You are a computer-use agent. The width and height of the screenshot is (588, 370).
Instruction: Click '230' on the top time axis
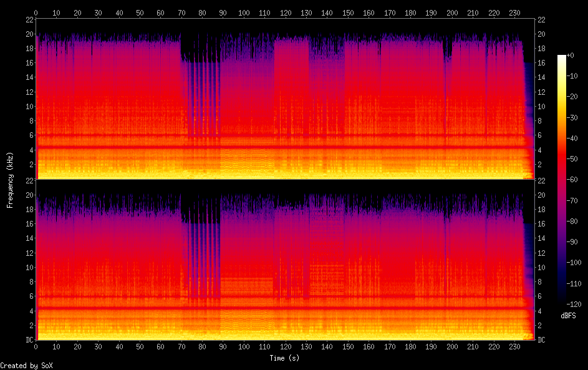coord(514,12)
